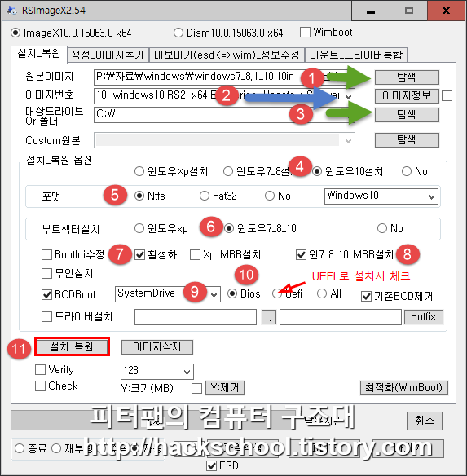467x476 pixels.
Task: Enable the 드라이버설치 checkbox
Action: tap(46, 317)
